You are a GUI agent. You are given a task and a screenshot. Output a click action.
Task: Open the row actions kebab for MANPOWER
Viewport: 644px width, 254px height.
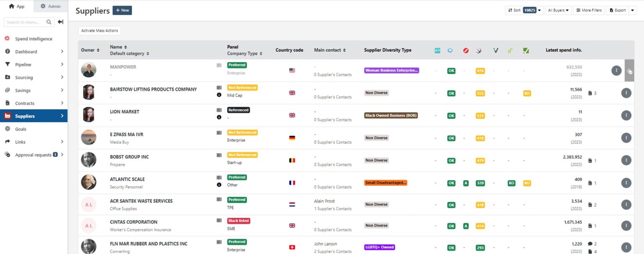pyautogui.click(x=616, y=70)
